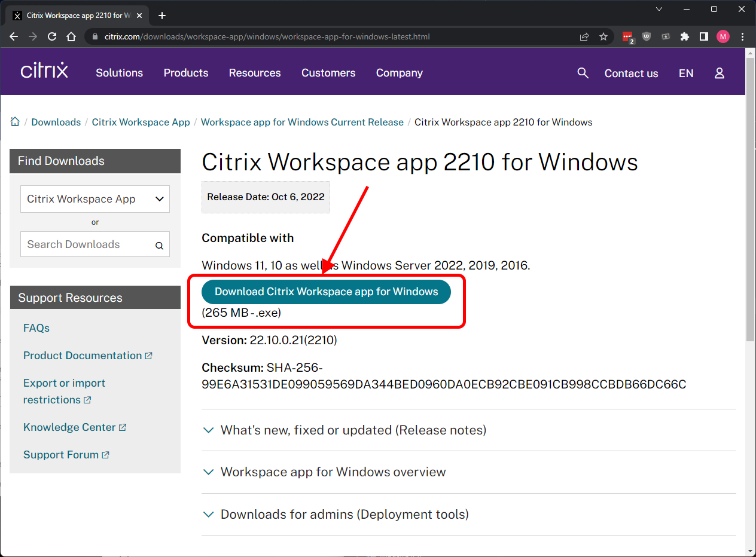Click the Citrix logo in header

44,71
